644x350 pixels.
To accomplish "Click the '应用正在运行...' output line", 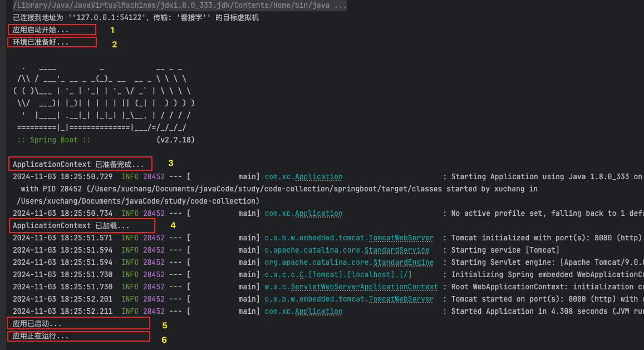I will click(x=41, y=336).
